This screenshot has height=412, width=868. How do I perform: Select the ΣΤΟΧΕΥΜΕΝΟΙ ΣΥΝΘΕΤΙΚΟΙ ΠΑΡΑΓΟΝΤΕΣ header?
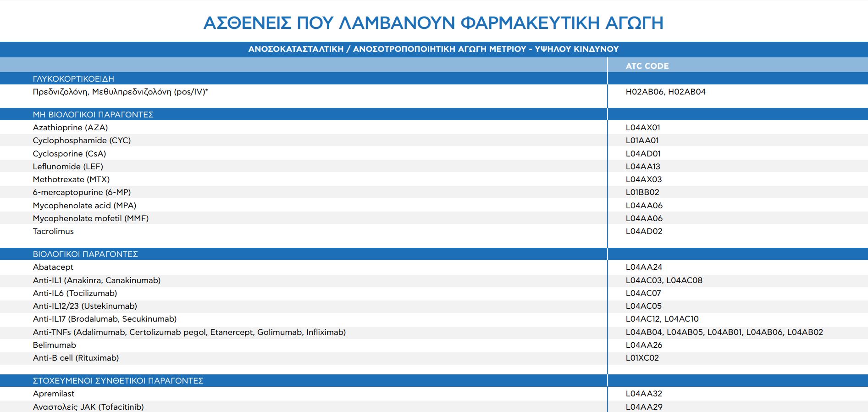click(x=118, y=381)
